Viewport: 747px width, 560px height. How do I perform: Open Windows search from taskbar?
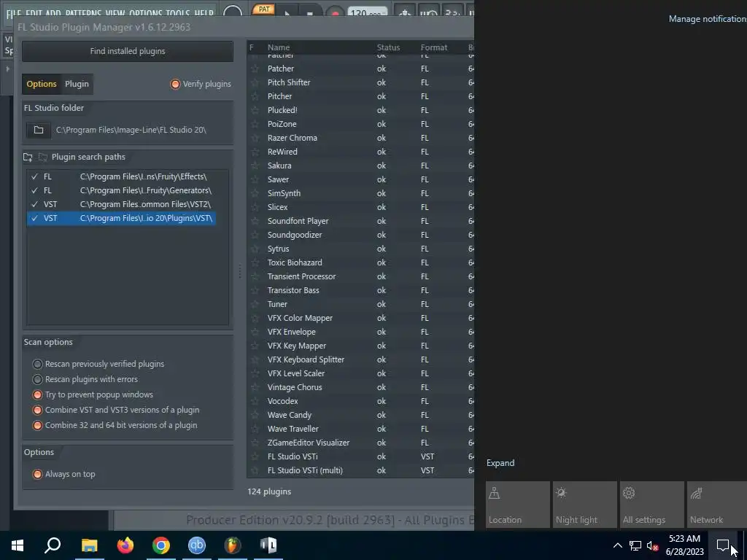click(x=53, y=545)
